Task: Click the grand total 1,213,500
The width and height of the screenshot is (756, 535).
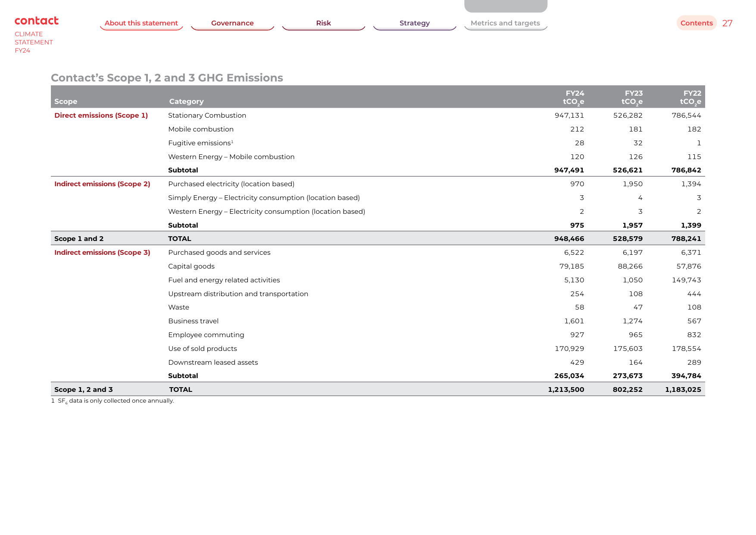Action: click(566, 390)
